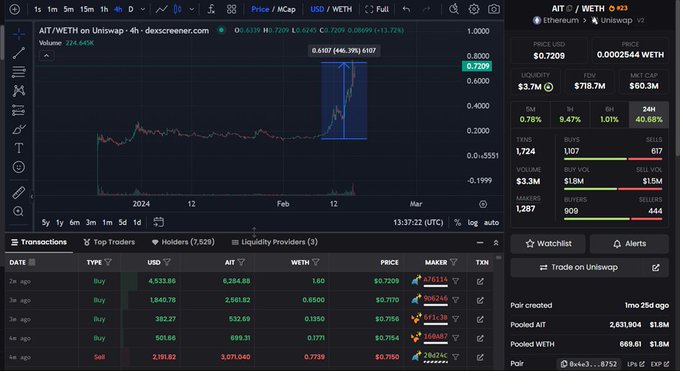Take a chart snapshot with camera icon
This screenshot has height=371, width=680.
(x=494, y=9)
